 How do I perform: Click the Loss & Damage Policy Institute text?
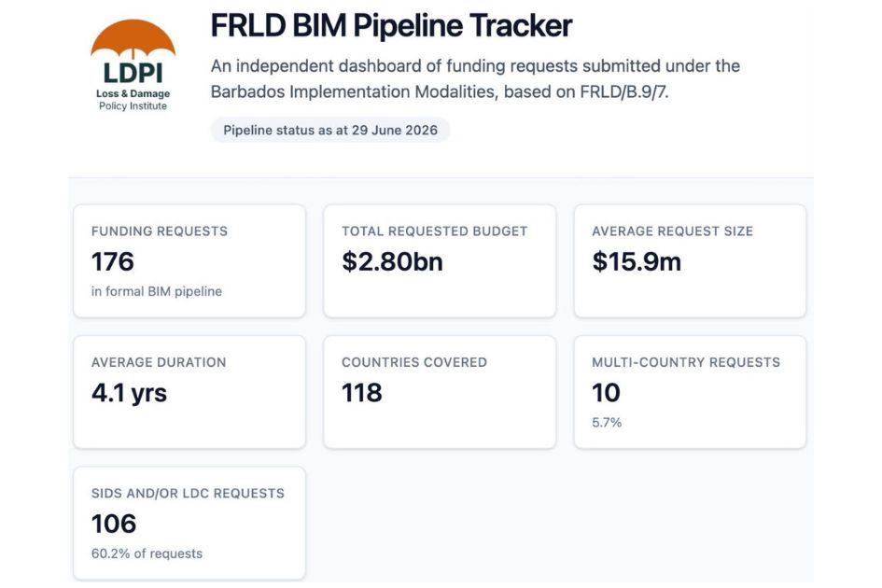133,100
